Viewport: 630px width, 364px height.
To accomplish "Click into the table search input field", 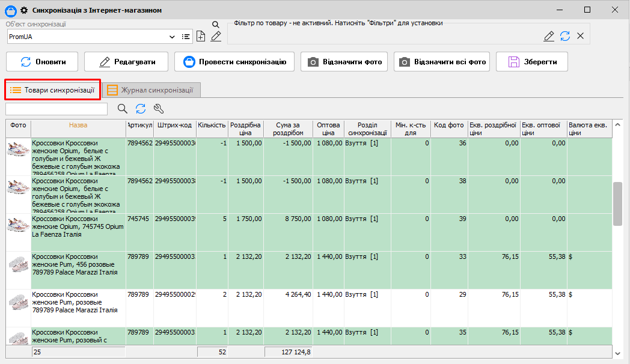I will 57,109.
